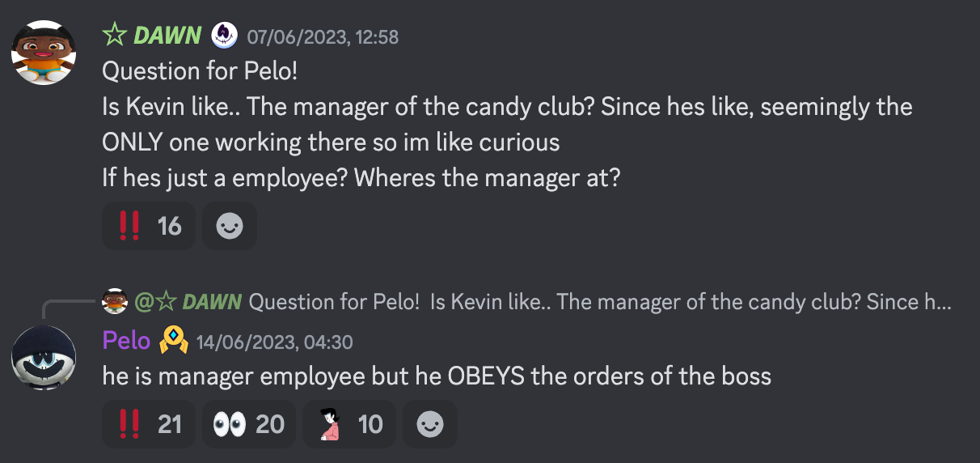The height and width of the screenshot is (463, 980).
Task: Click small DAWN avatar in reply preview
Action: [x=116, y=302]
